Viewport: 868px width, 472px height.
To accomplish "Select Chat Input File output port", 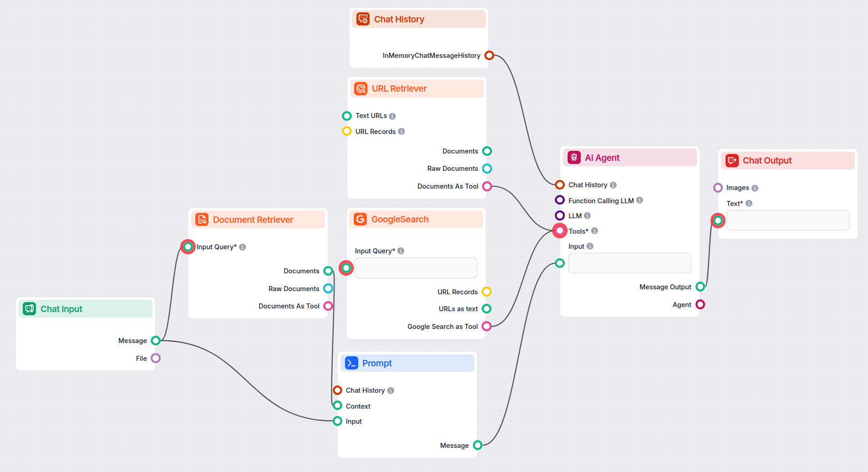I will click(156, 358).
